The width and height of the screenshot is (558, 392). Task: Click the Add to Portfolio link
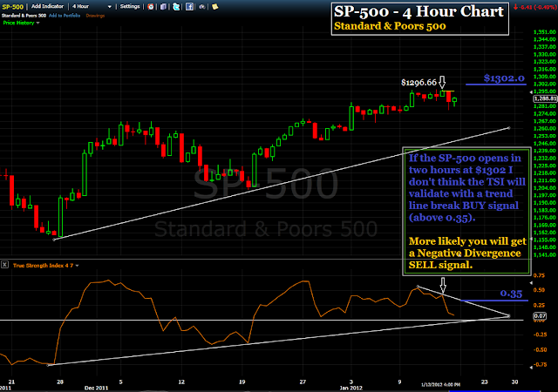[x=65, y=16]
